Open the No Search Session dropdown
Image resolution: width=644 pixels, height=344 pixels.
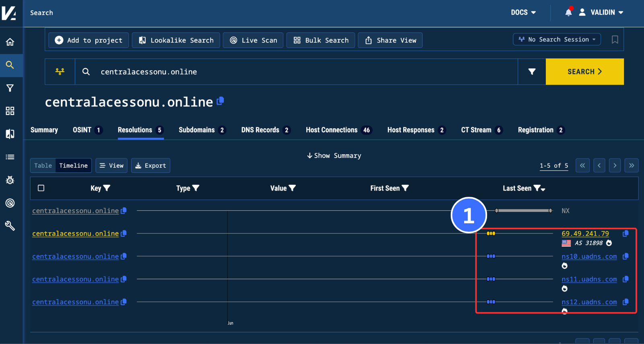[x=557, y=39]
